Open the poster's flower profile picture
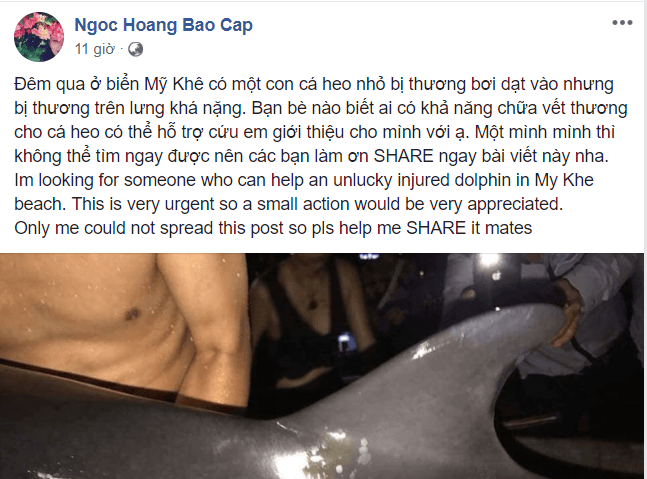Image resolution: width=647 pixels, height=479 pixels. click(x=39, y=37)
